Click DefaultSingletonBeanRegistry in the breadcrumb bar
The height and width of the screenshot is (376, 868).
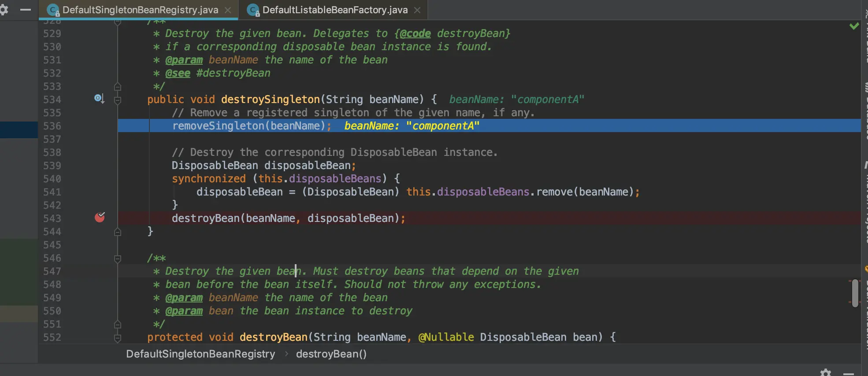click(x=200, y=354)
